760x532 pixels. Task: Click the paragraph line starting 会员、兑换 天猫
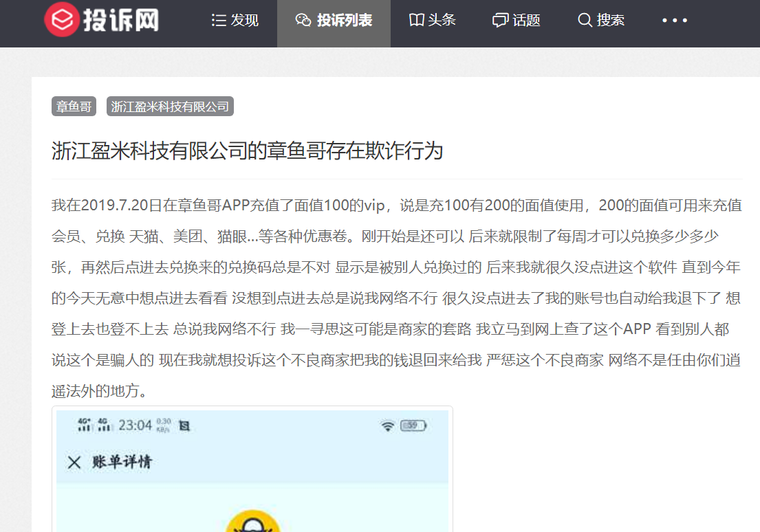(x=385, y=236)
